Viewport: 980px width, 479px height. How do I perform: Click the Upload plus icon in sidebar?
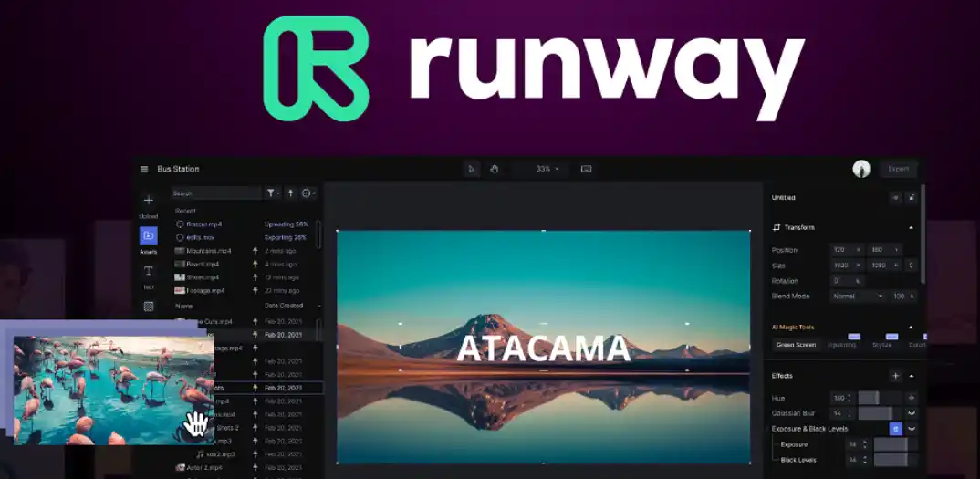coord(148,201)
